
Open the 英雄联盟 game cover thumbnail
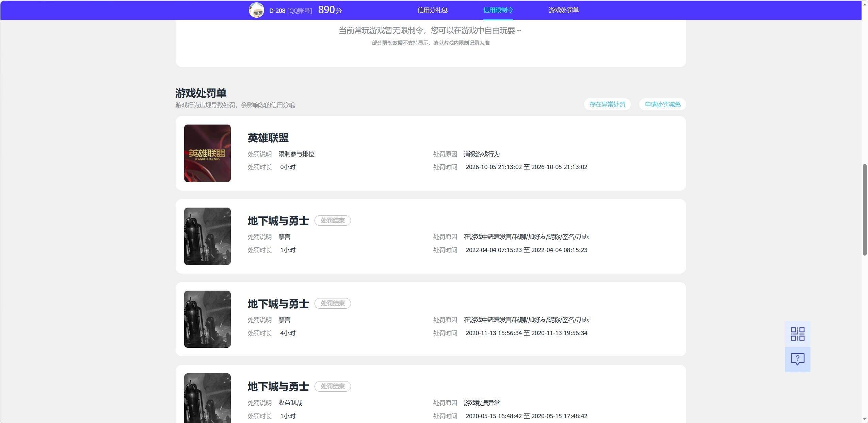pos(207,153)
